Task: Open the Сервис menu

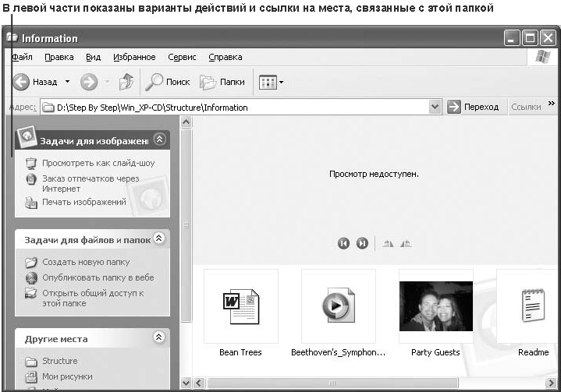Action: coord(182,57)
